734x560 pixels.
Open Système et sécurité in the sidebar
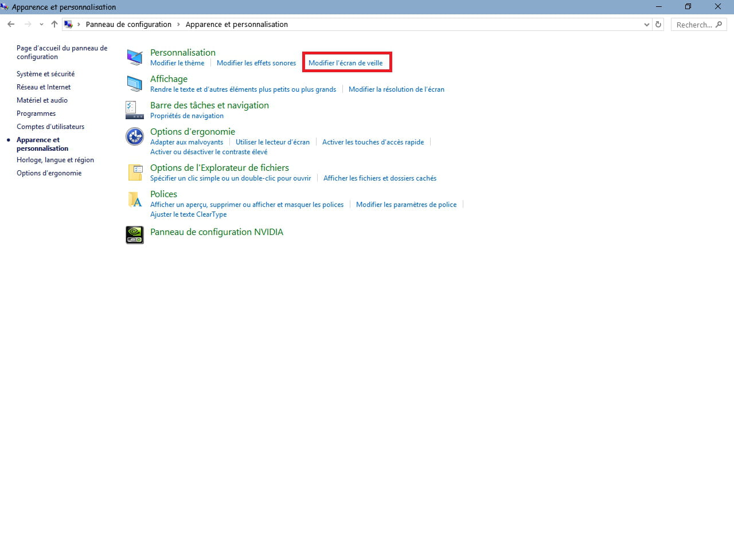click(x=46, y=74)
